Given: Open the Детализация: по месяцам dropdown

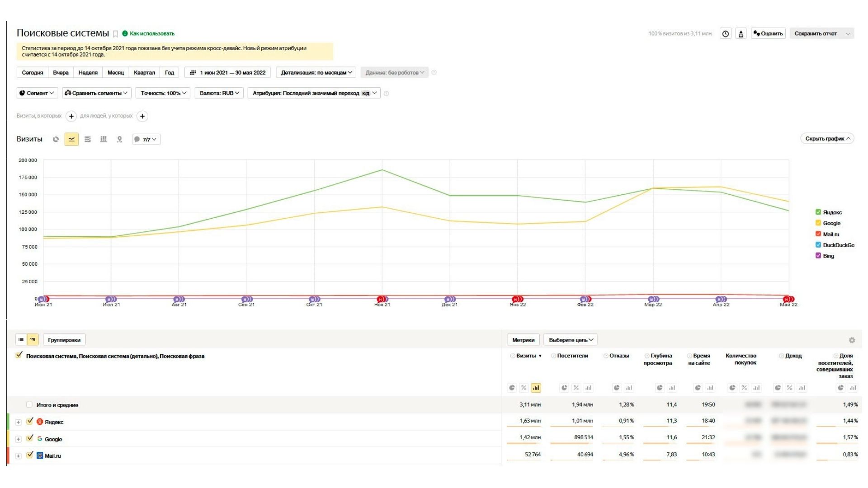Looking at the screenshot, I should 316,72.
